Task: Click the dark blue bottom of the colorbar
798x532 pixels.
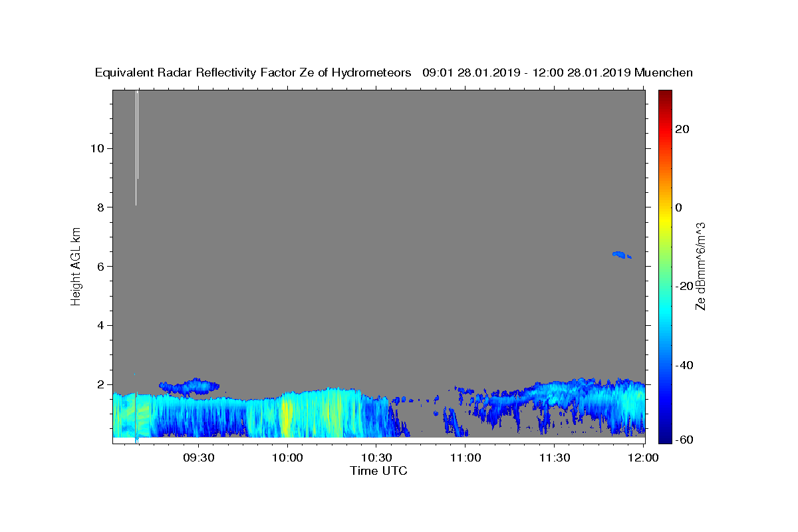Action: [665, 436]
